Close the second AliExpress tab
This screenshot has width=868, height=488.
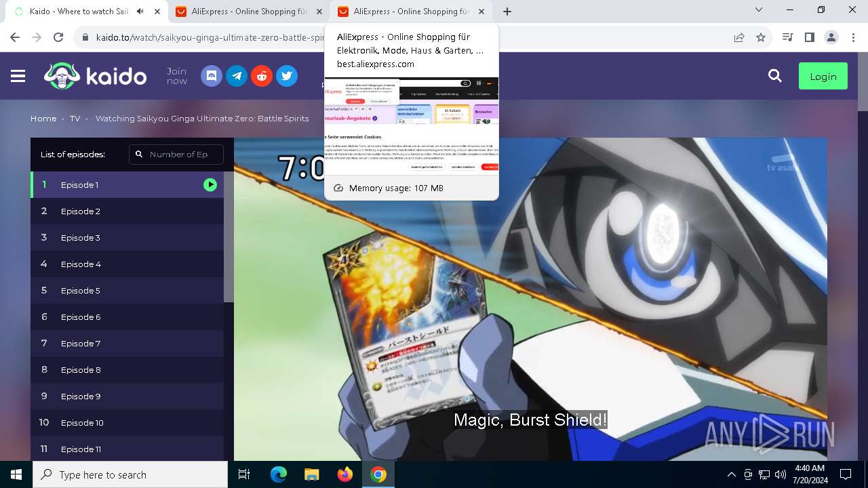tap(319, 12)
